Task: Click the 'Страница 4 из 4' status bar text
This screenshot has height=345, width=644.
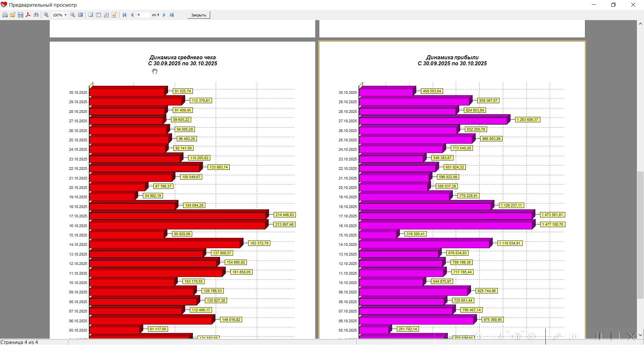Action: (x=19, y=342)
